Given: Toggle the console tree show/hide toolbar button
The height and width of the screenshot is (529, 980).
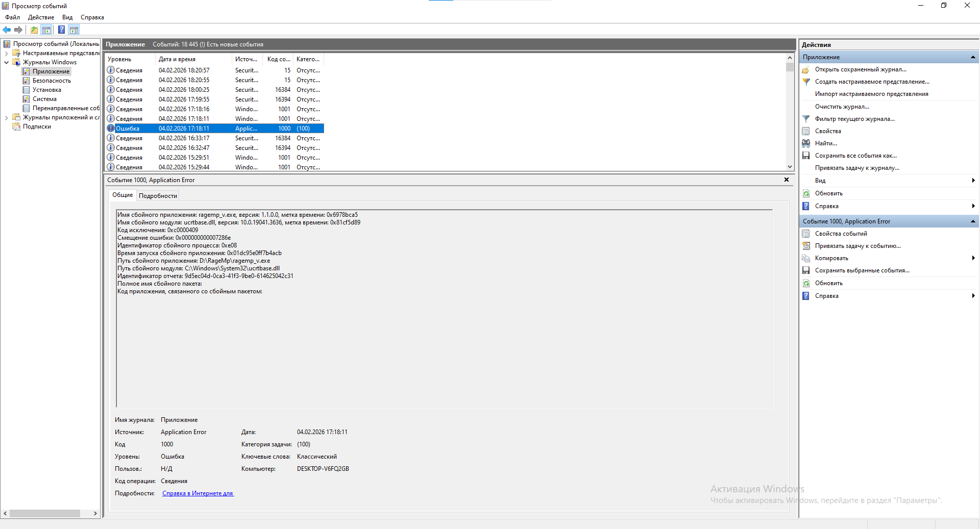Looking at the screenshot, I should (x=46, y=30).
